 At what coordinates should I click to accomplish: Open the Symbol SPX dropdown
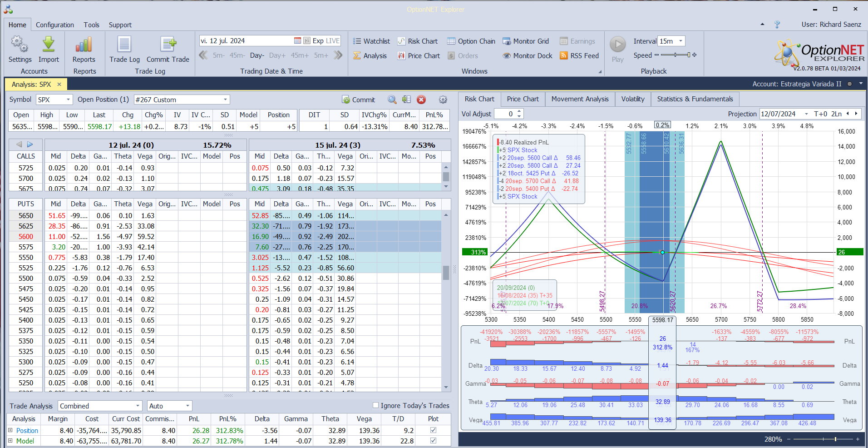[x=68, y=100]
